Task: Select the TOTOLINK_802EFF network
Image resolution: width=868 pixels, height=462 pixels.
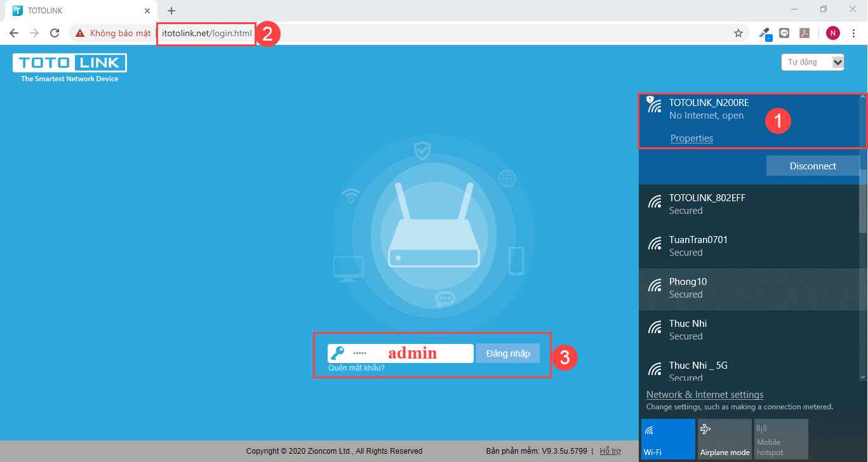Action: (749, 206)
